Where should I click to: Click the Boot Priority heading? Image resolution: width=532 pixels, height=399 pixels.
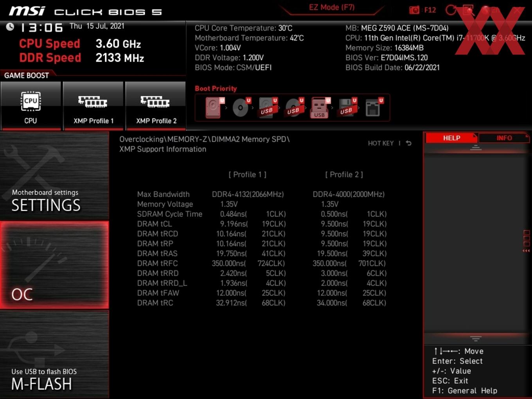[216, 88]
